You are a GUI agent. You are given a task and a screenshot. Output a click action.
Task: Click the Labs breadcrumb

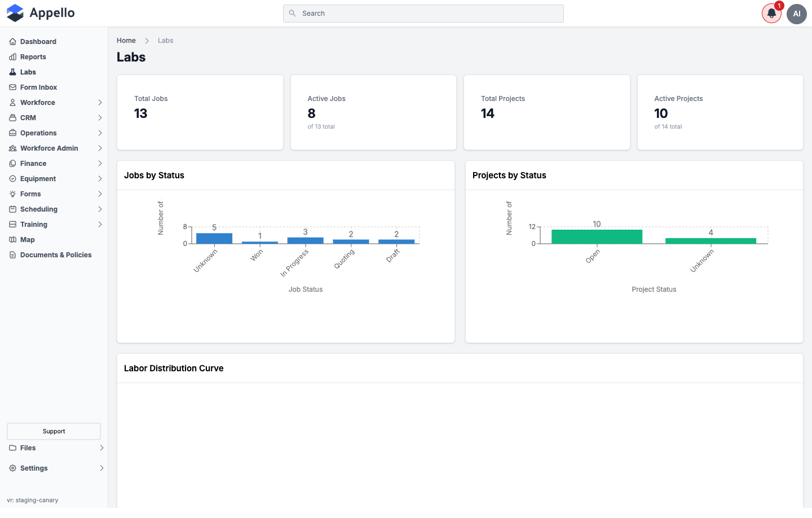(x=165, y=41)
